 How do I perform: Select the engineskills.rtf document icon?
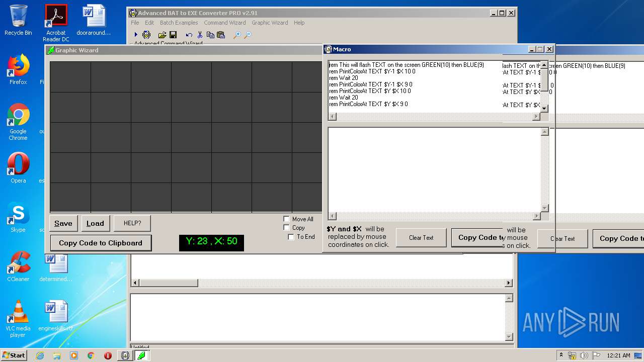coord(56,316)
